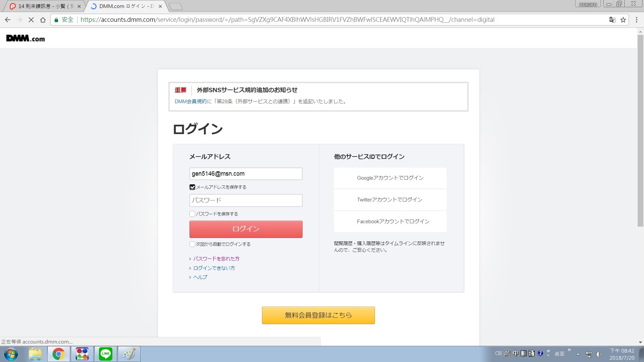Click the masaru profile button

pos(588,4)
